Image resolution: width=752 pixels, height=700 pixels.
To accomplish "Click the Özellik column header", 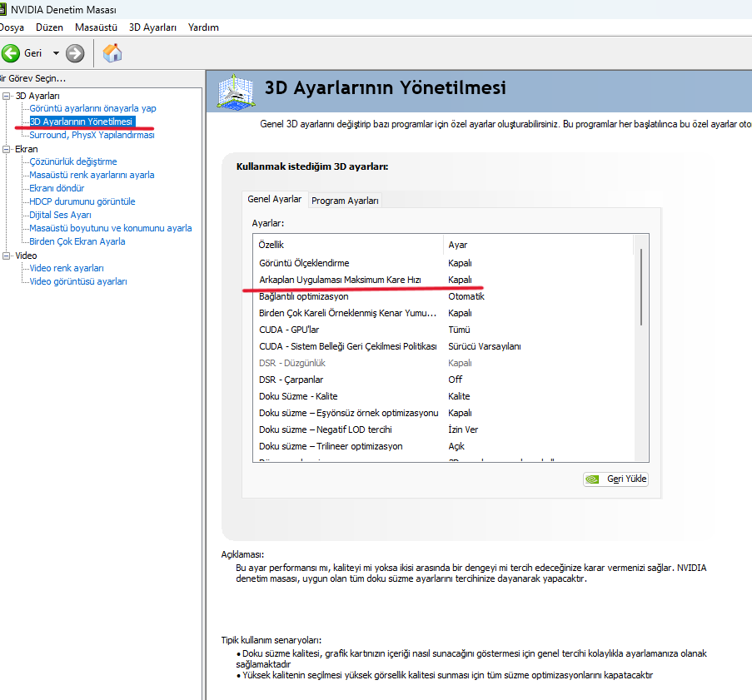I will point(349,245).
